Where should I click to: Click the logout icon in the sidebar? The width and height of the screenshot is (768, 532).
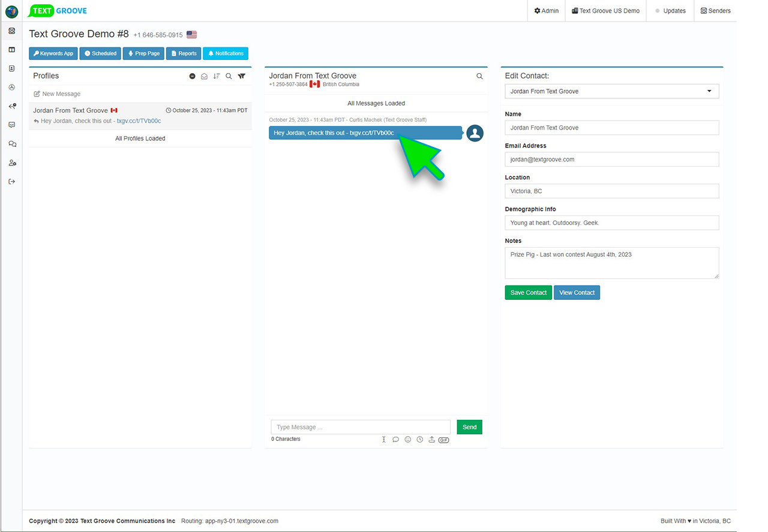click(x=11, y=182)
